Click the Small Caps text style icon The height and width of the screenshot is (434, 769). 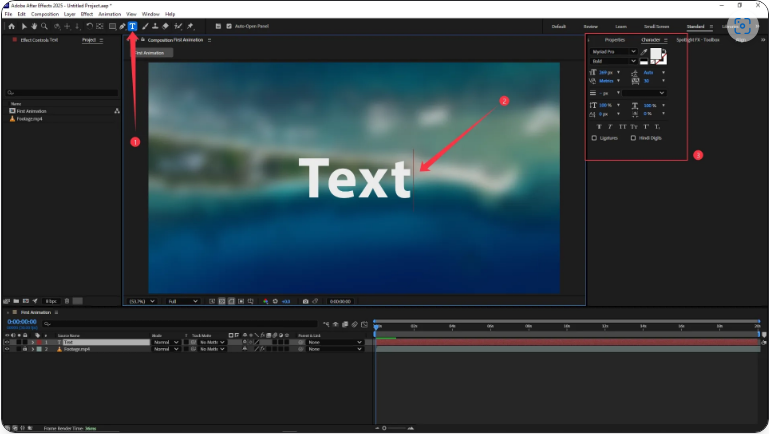[634, 127]
